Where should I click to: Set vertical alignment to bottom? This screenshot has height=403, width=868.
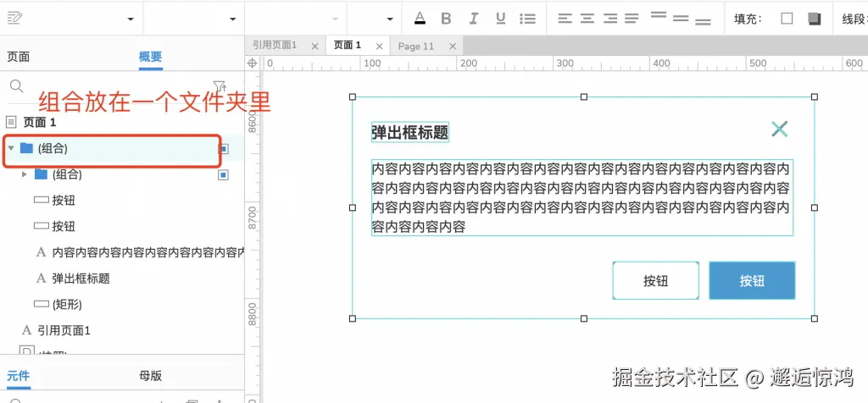coord(703,21)
